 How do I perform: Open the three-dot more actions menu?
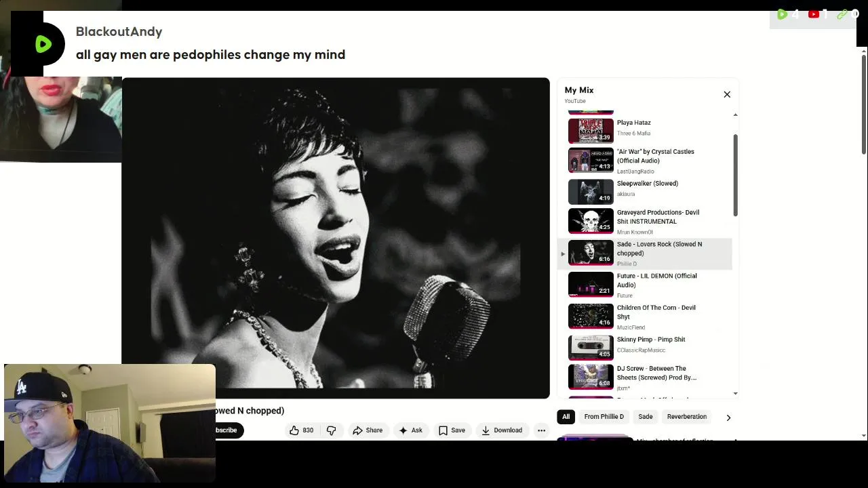click(x=541, y=430)
